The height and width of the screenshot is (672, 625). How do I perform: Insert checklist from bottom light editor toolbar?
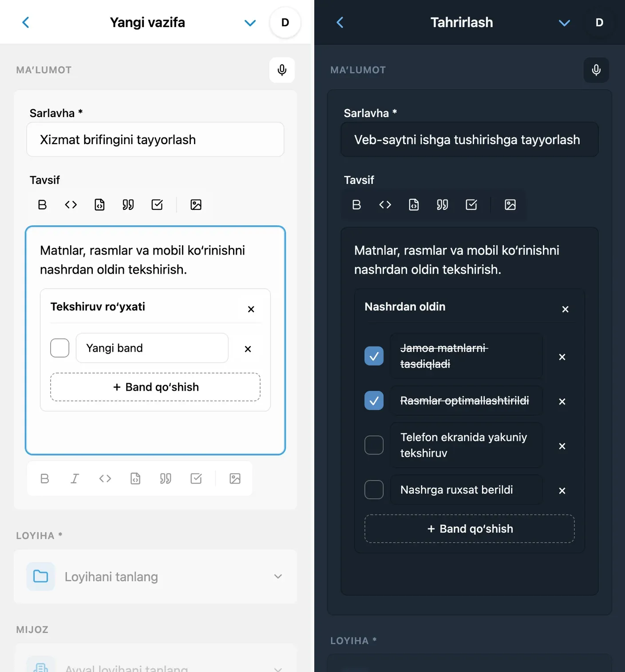[196, 479]
